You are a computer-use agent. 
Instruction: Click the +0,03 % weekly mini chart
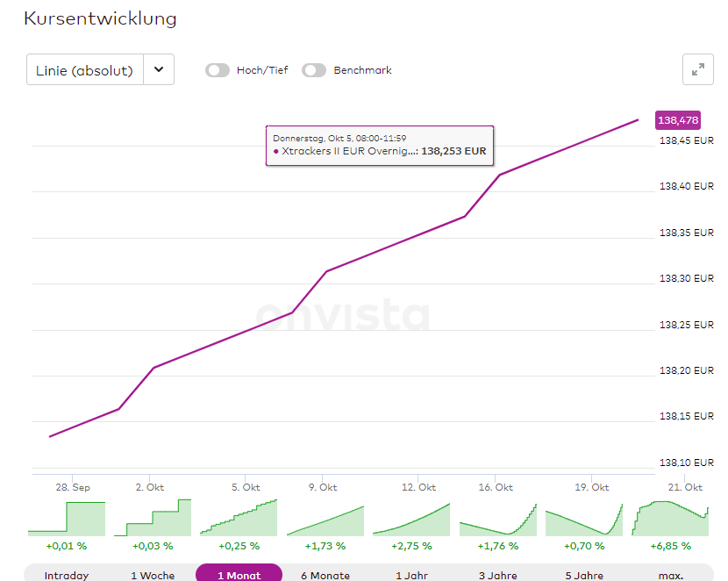[153, 518]
